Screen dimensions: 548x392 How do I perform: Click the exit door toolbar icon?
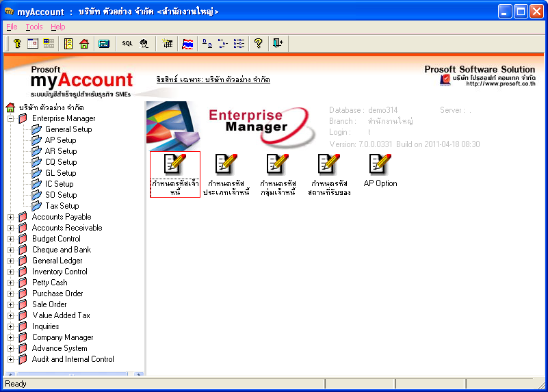[277, 43]
